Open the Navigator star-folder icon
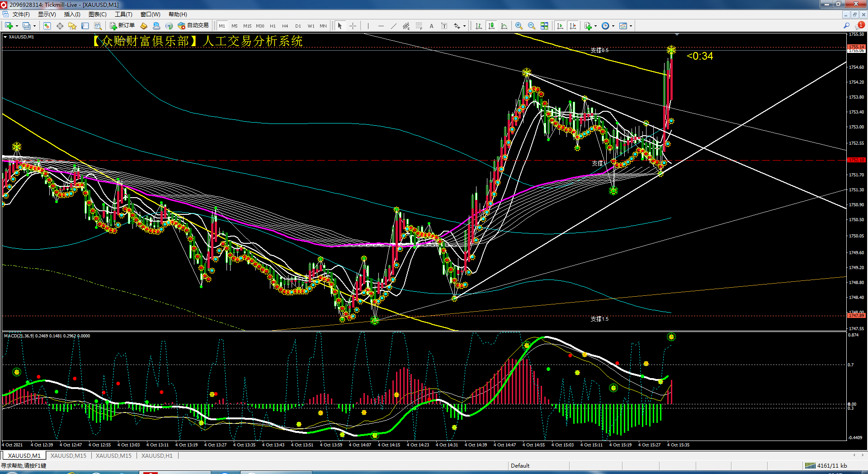Viewport: 868px width, 474px height. 72,26
